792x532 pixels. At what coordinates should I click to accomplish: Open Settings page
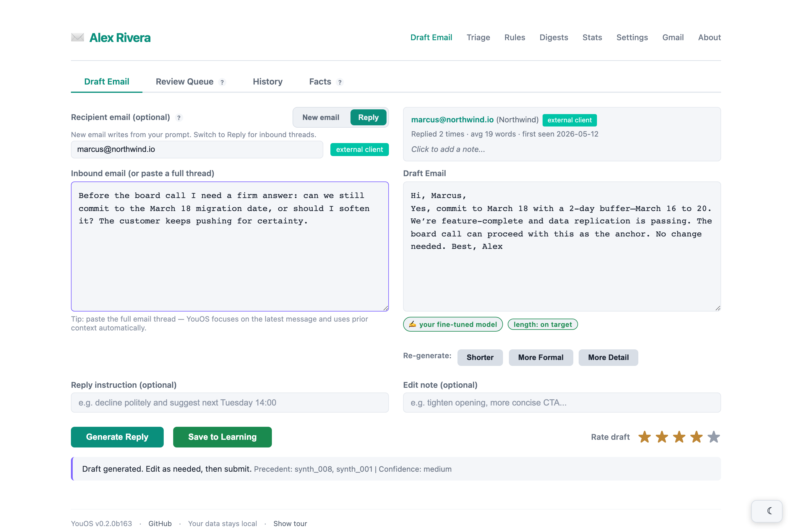coord(632,37)
